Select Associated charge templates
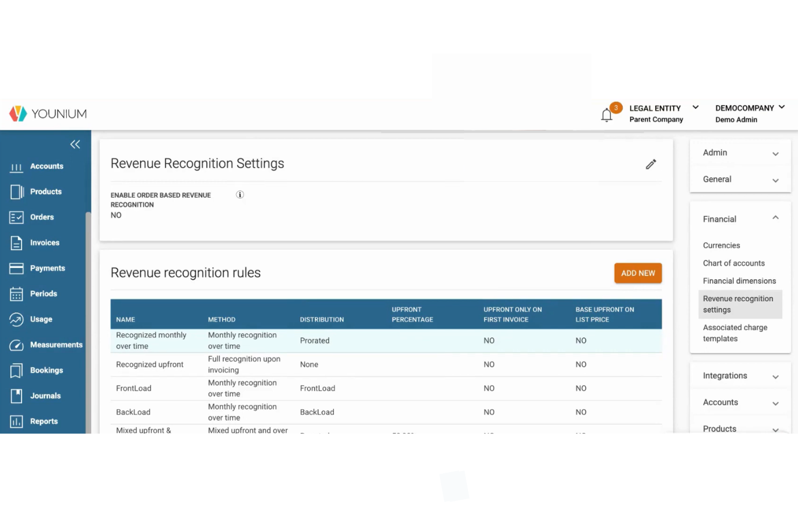This screenshot has height=532, width=798. click(735, 333)
